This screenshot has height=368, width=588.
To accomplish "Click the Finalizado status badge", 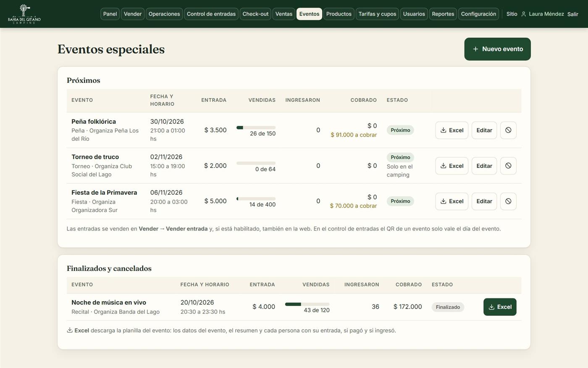I will pos(448,307).
